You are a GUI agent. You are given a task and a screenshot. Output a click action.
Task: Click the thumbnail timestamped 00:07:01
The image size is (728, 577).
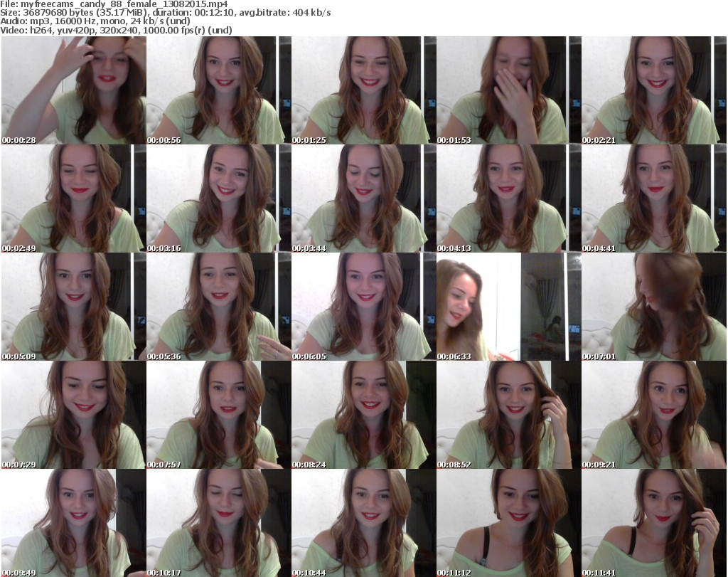654,307
